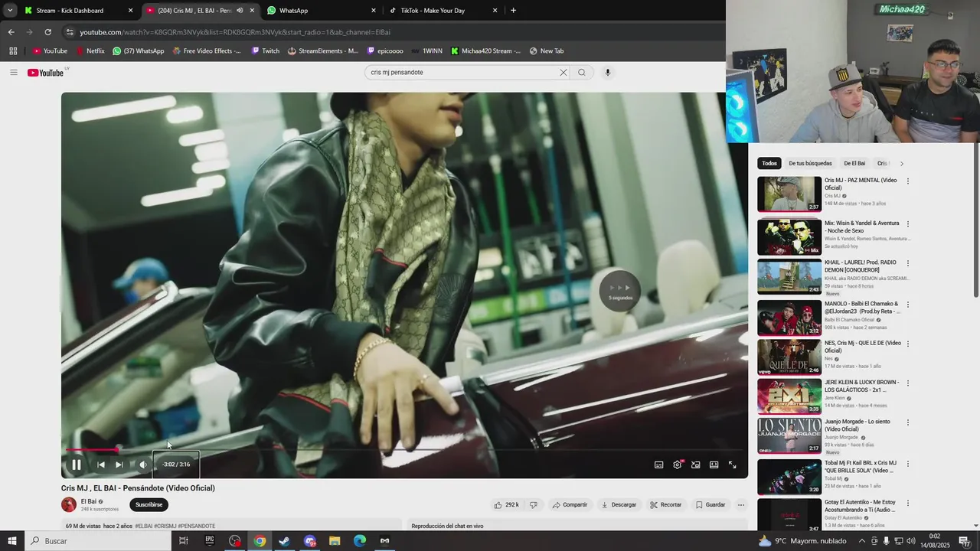Close the Cris MJ YouTube tab
This screenshot has width=980, height=551.
click(x=252, y=11)
